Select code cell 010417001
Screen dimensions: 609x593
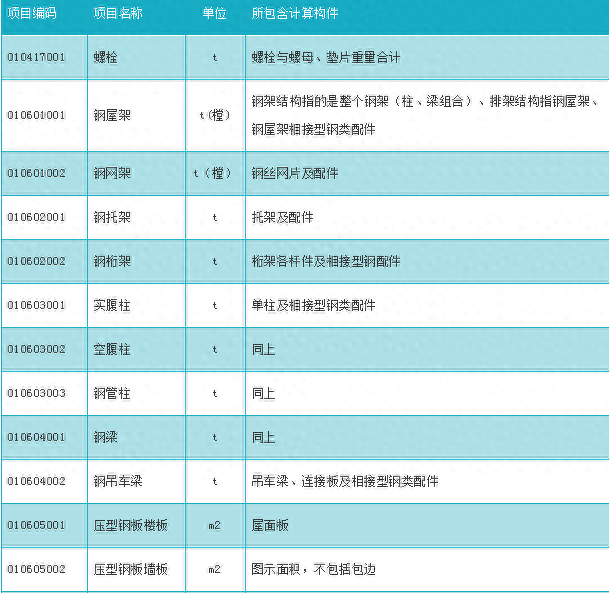coord(36,58)
